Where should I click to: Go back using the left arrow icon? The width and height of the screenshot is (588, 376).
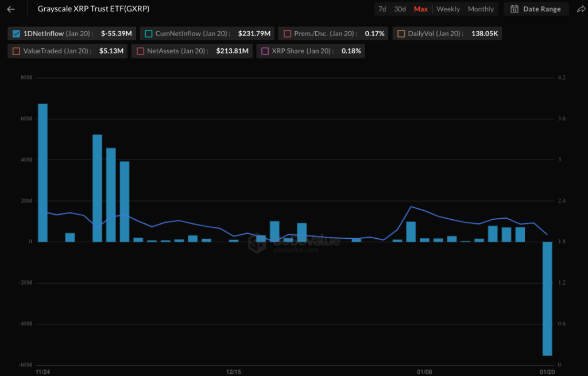[11, 9]
